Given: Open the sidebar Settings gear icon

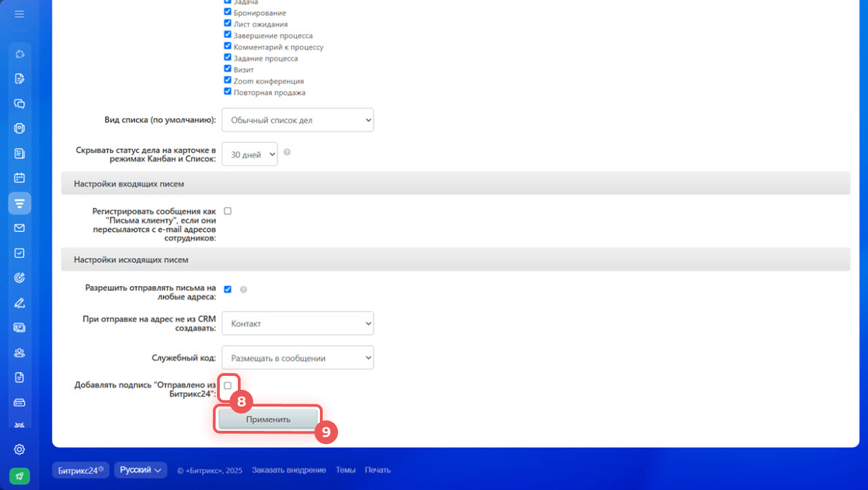Looking at the screenshot, I should click(x=19, y=450).
